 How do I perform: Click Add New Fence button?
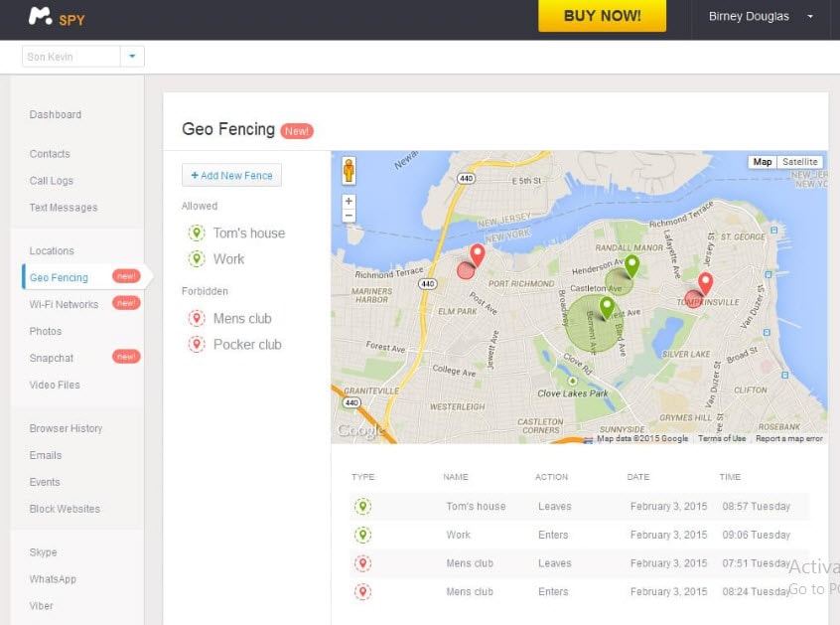[231, 175]
